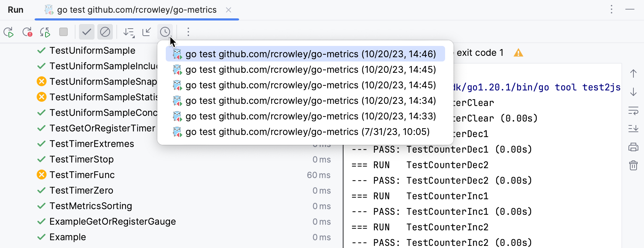Open toolbar more options menu

[x=188, y=32]
